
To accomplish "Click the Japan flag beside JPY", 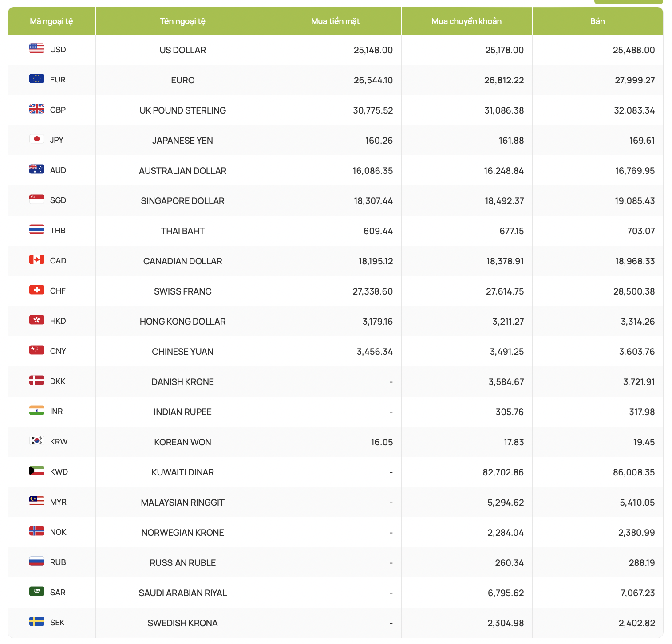I will [x=37, y=139].
